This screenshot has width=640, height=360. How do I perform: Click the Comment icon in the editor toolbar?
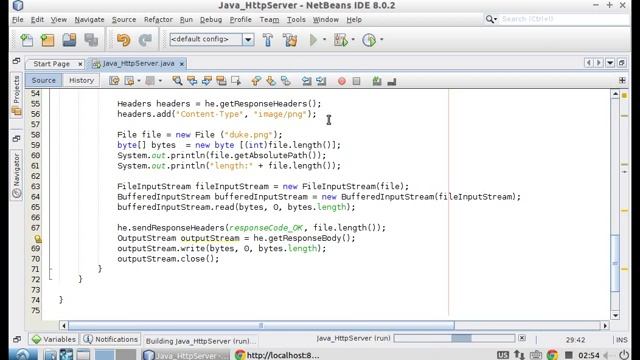coord(377,81)
